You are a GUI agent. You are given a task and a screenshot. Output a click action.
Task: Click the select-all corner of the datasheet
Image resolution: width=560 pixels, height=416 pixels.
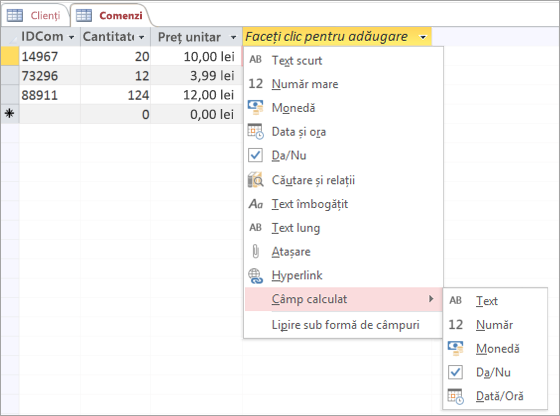[x=10, y=37]
